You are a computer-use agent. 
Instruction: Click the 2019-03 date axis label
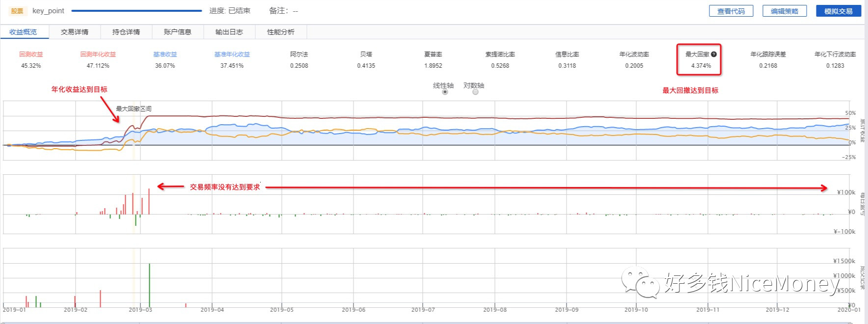140,310
